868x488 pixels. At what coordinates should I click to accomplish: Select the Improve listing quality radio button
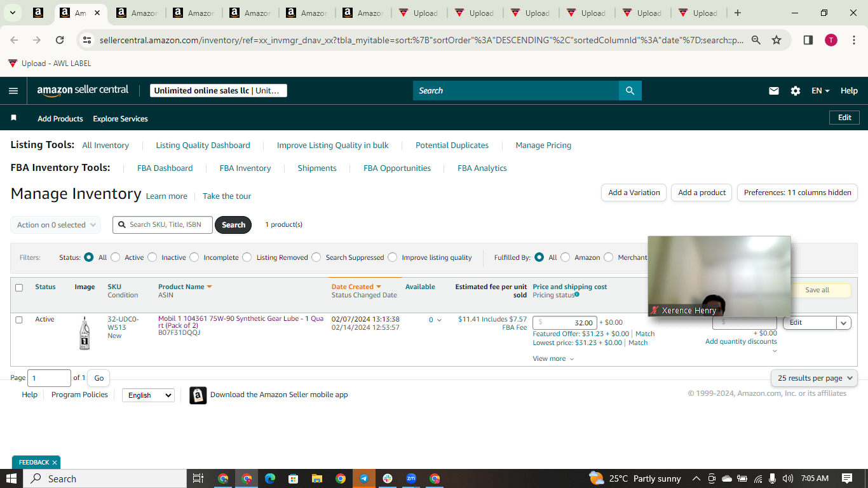pos(393,257)
